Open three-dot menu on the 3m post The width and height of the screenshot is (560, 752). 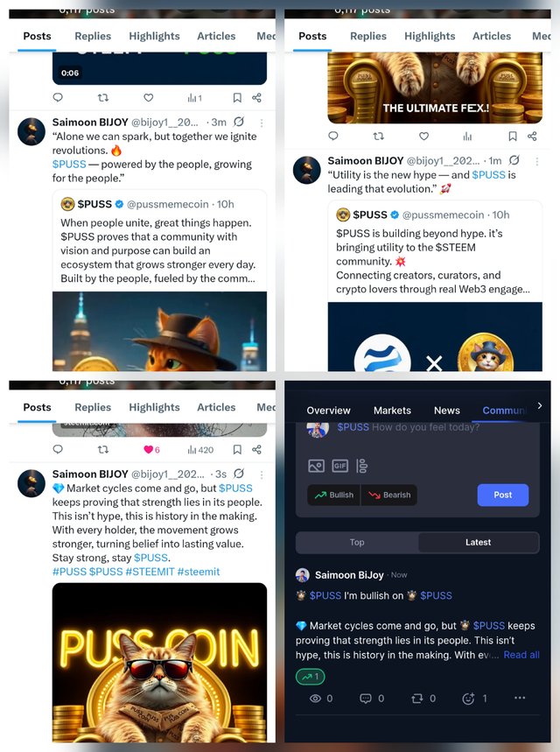pyautogui.click(x=262, y=123)
